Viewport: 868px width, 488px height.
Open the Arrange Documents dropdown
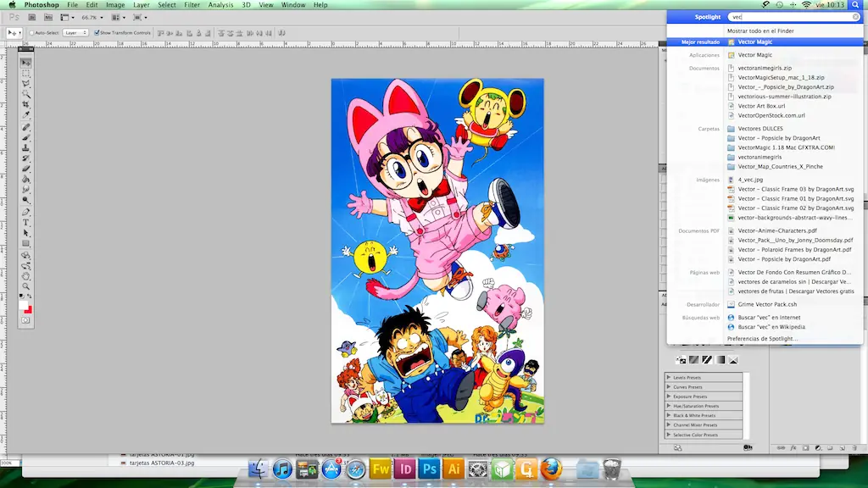pyautogui.click(x=119, y=18)
